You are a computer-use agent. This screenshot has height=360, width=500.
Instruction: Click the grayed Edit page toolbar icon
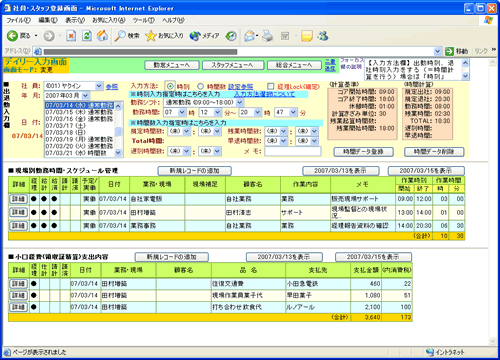pyautogui.click(x=285, y=36)
